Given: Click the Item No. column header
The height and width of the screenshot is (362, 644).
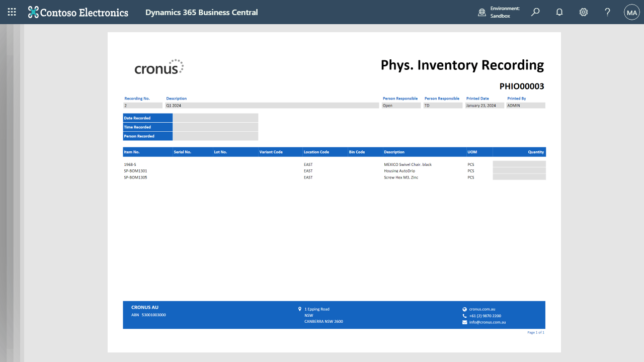Looking at the screenshot, I should point(132,152).
